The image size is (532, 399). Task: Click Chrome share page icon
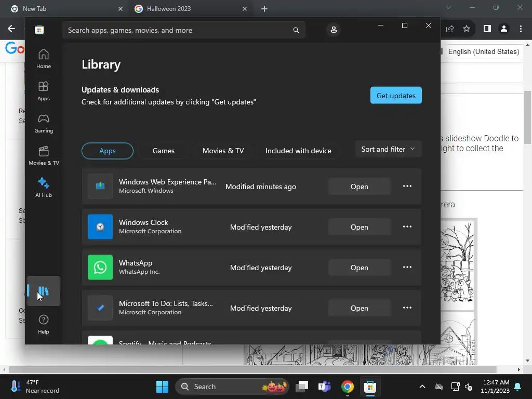tap(450, 29)
